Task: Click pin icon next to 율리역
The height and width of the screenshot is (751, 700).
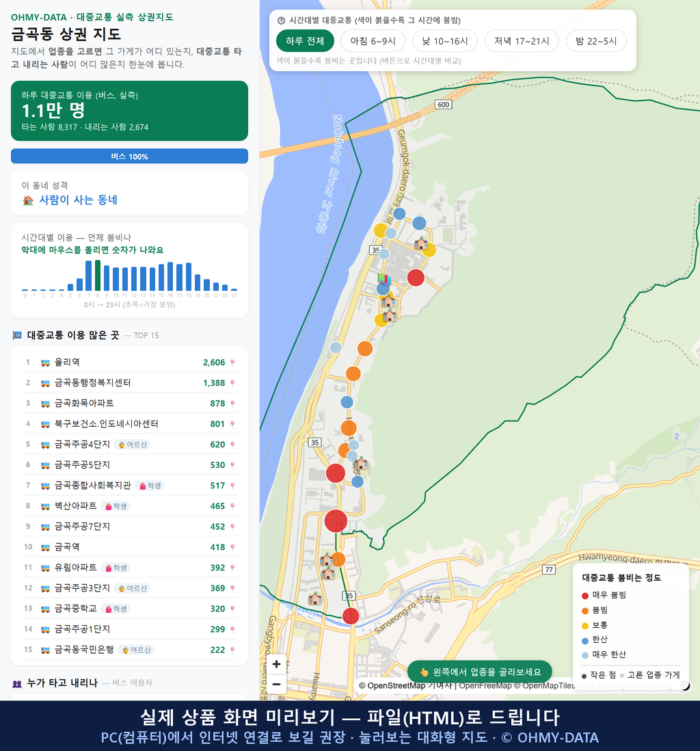Action: click(232, 363)
